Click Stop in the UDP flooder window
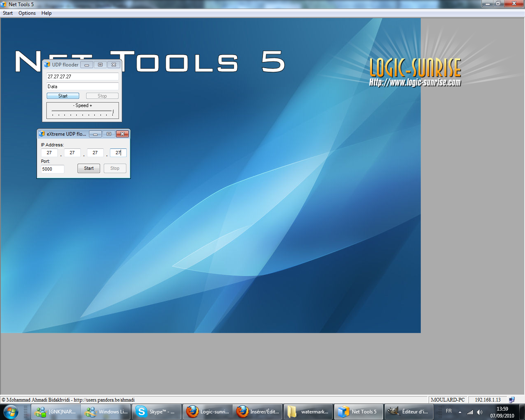The image size is (525, 420). (102, 96)
